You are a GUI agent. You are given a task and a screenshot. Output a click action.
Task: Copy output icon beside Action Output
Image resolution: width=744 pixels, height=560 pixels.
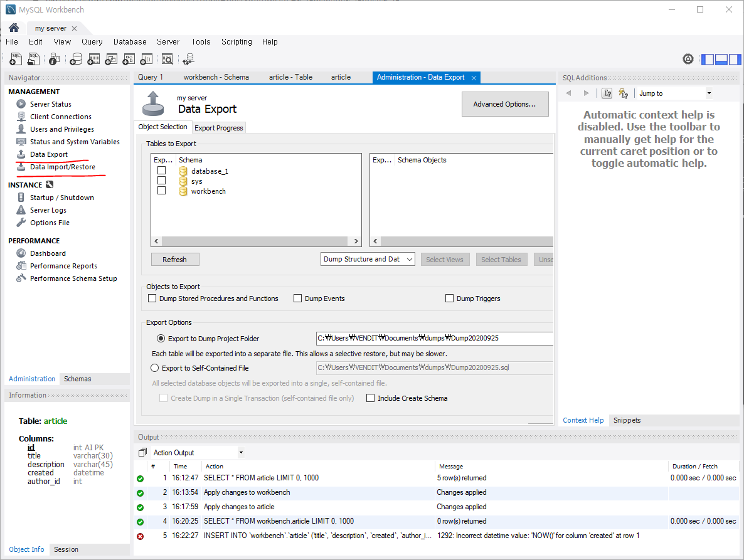click(142, 452)
